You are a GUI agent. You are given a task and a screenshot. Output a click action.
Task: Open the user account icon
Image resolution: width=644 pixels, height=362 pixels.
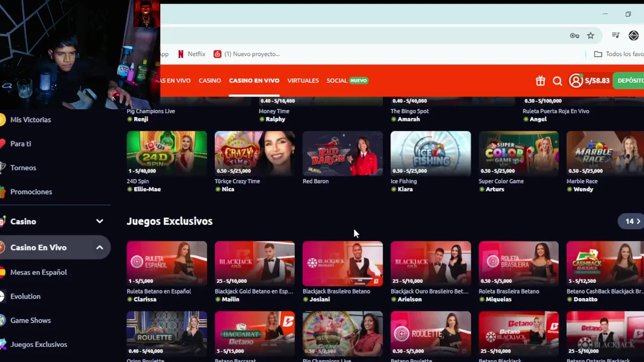pos(576,80)
